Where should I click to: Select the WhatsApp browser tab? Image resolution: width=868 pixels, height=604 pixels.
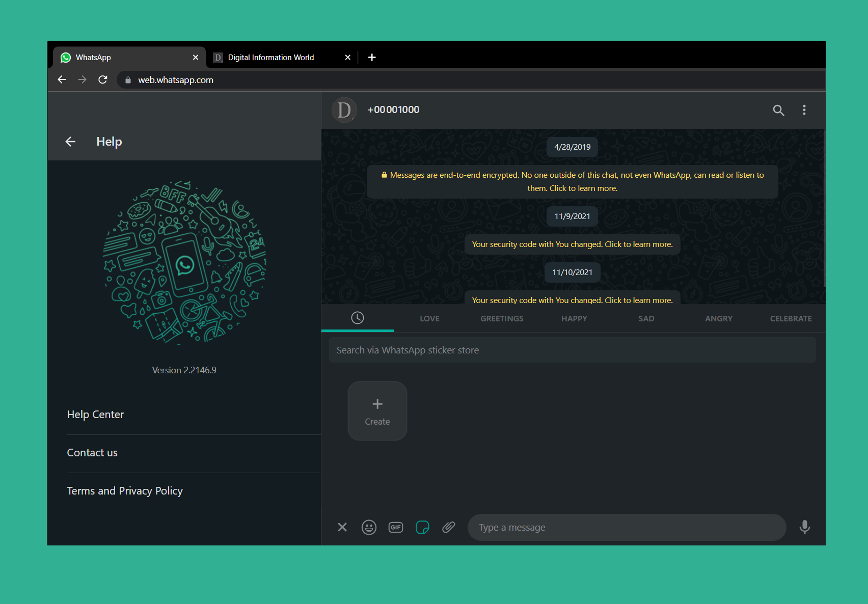(x=129, y=58)
